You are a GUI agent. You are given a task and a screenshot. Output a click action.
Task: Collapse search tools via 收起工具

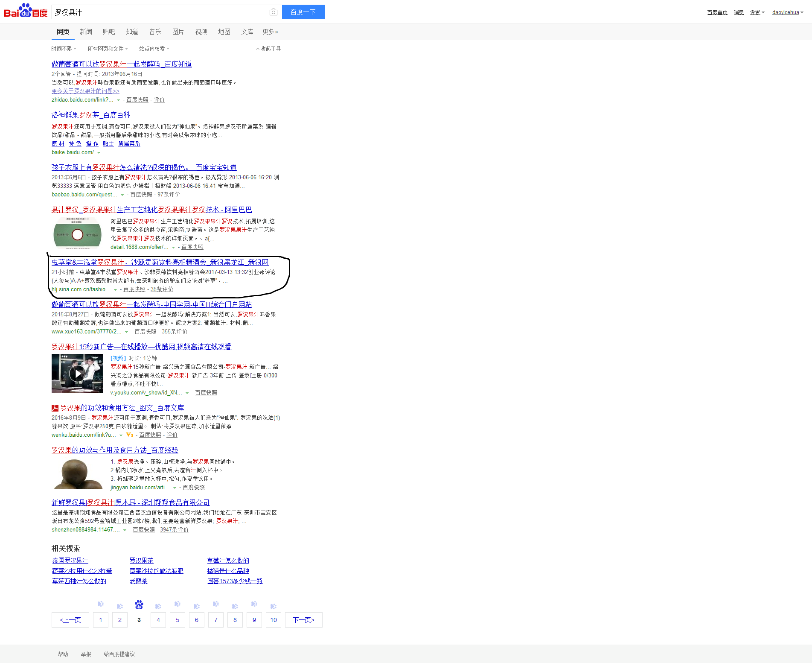268,49
